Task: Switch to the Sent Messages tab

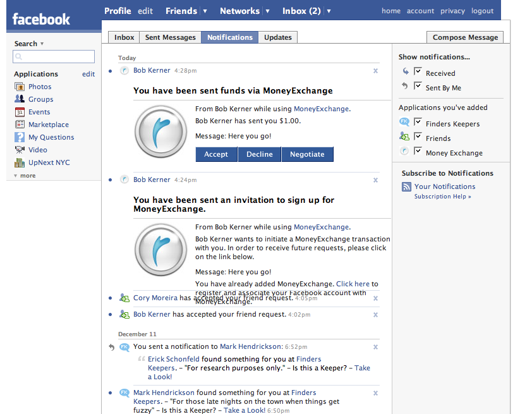Action: [170, 37]
